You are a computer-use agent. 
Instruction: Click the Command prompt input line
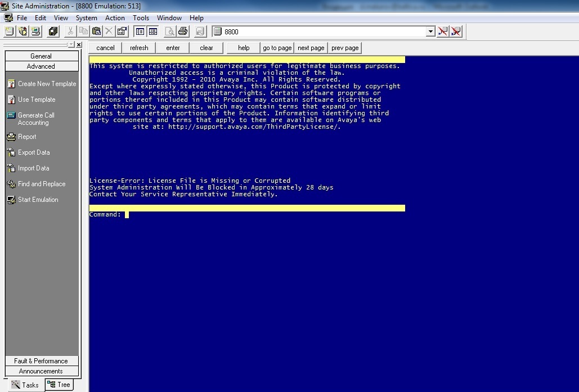point(247,214)
